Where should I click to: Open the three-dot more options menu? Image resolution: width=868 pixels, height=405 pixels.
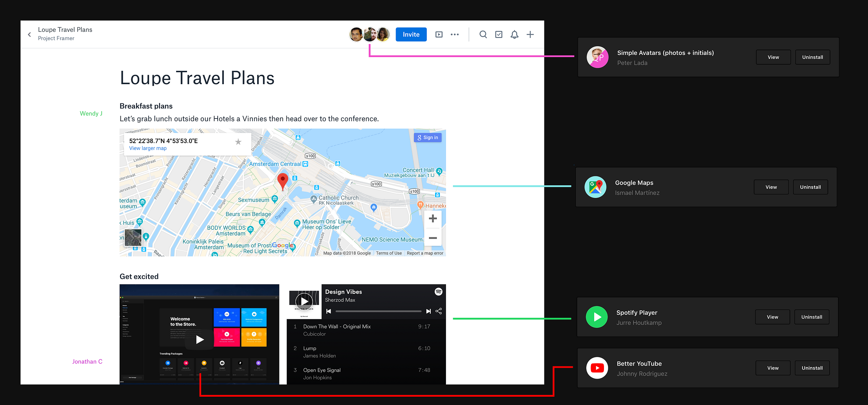coord(455,35)
